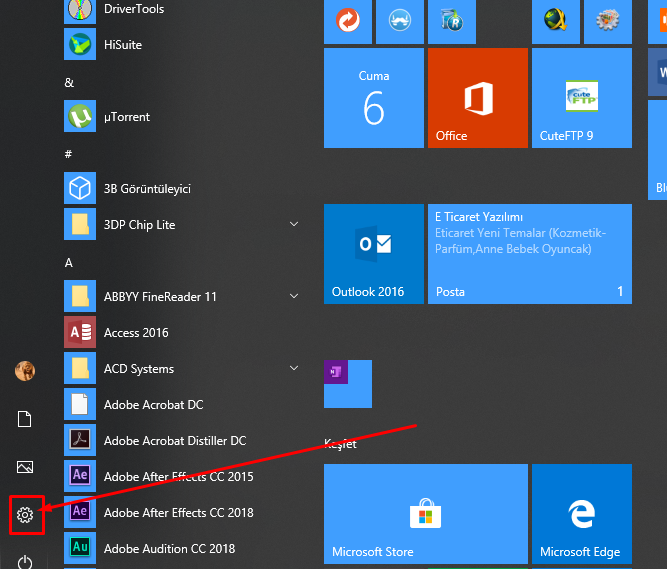
Task: Jump via the '&' letter header
Action: [69, 83]
